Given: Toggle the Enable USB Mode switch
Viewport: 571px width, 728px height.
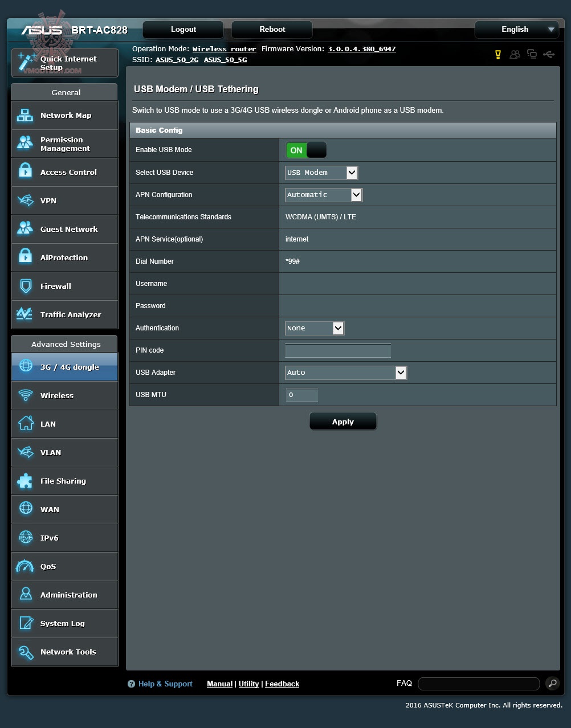Looking at the screenshot, I should click(x=306, y=150).
